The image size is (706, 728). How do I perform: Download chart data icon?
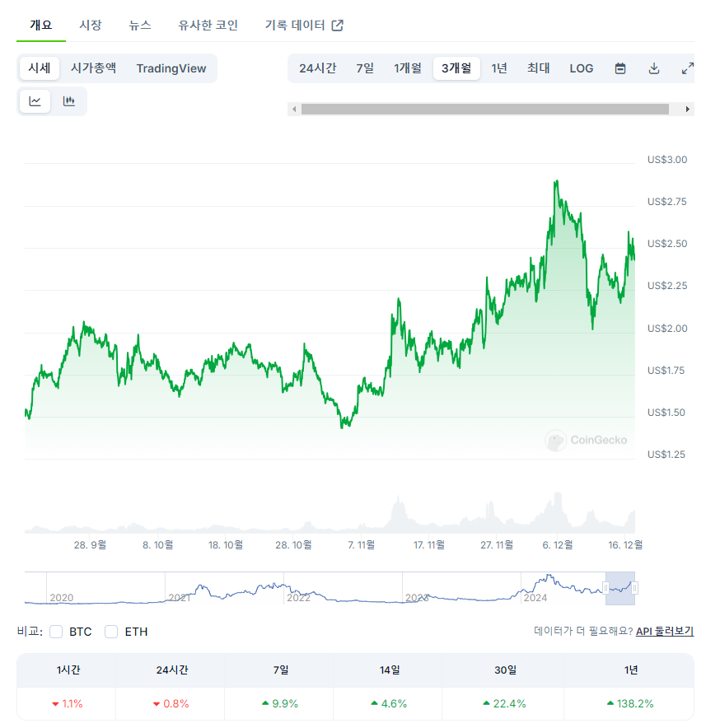[654, 68]
